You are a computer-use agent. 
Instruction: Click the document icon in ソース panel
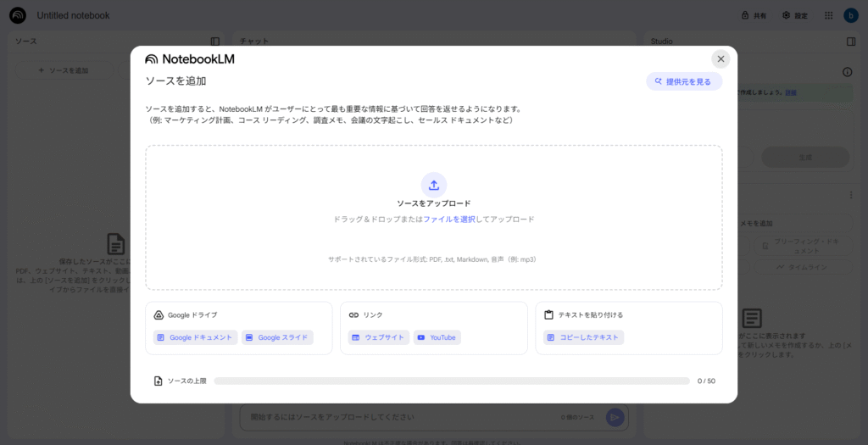pyautogui.click(x=115, y=244)
